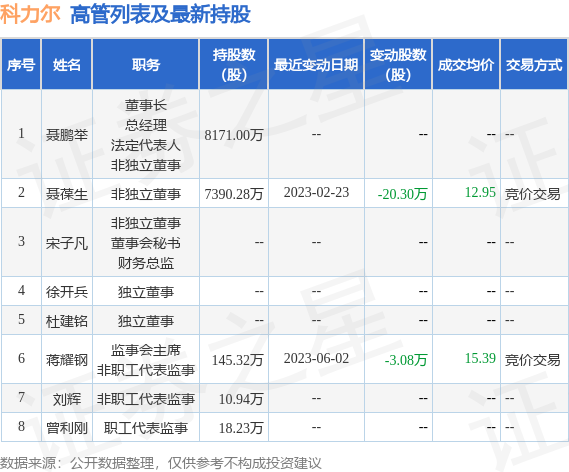The width and height of the screenshot is (569, 472).
Task: Click the 科力尔 stock name in title
Action: (x=30, y=15)
